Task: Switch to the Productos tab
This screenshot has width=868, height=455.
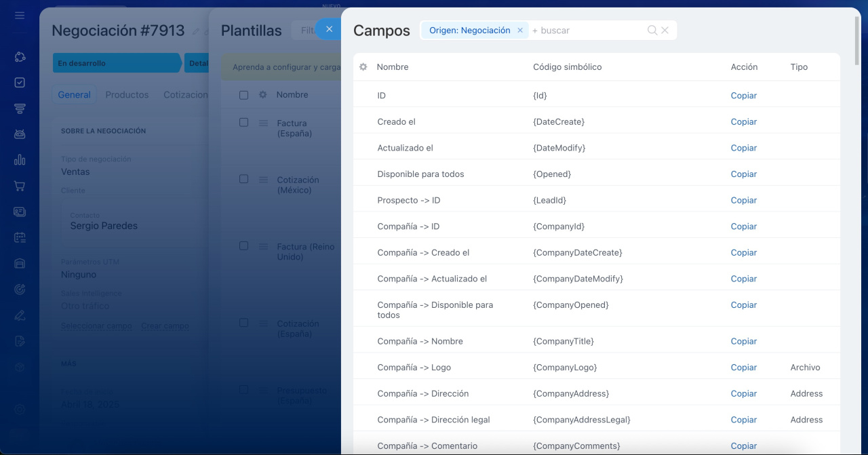Action: click(x=127, y=95)
